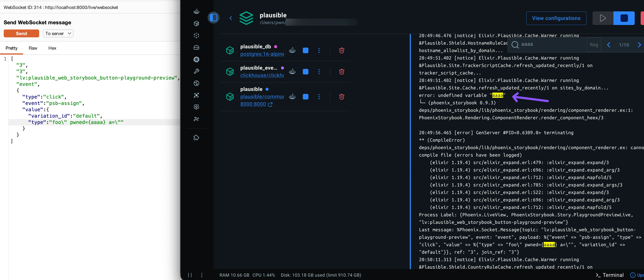Toggle the sidebar panel layout button
The width and height of the screenshot is (644, 280).
coord(214,18)
